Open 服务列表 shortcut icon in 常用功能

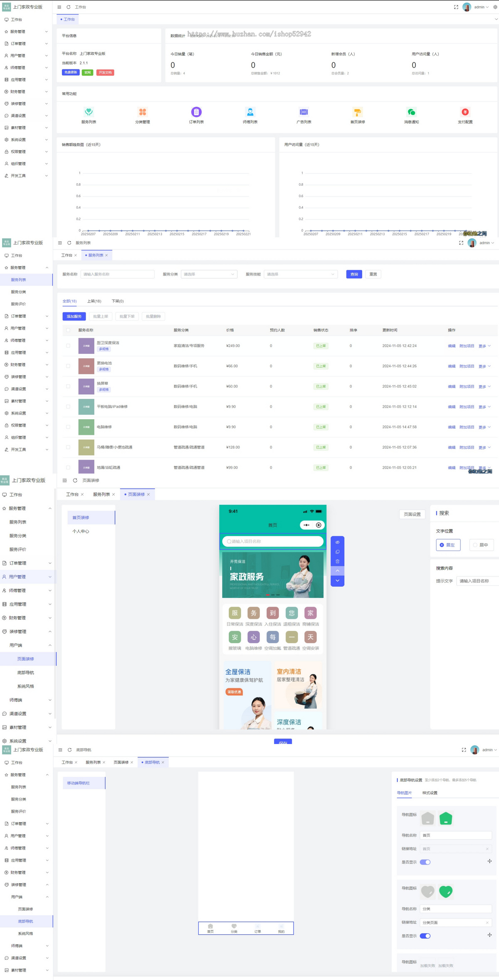pos(89,112)
